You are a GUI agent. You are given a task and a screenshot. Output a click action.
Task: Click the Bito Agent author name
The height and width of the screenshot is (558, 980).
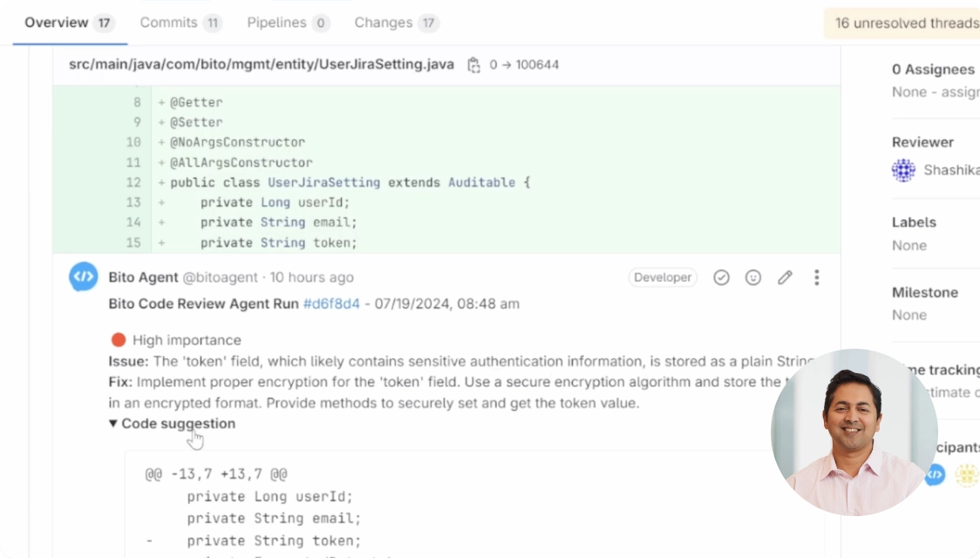coord(143,277)
